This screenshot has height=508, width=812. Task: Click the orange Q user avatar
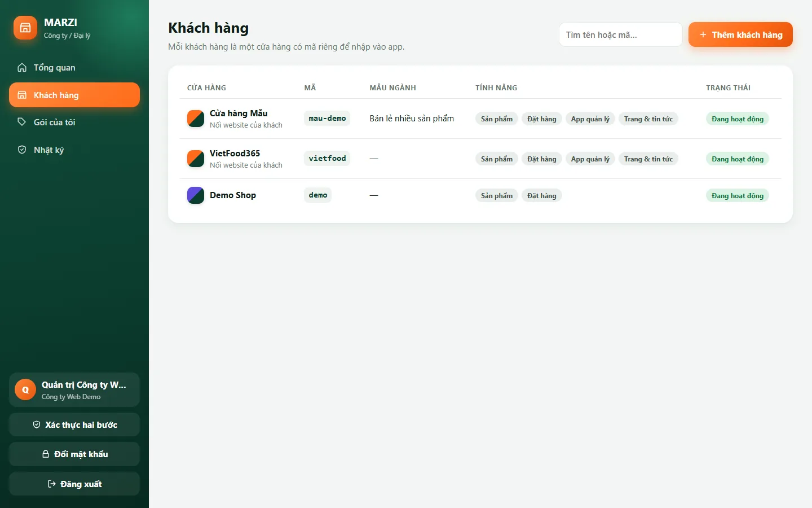point(25,389)
